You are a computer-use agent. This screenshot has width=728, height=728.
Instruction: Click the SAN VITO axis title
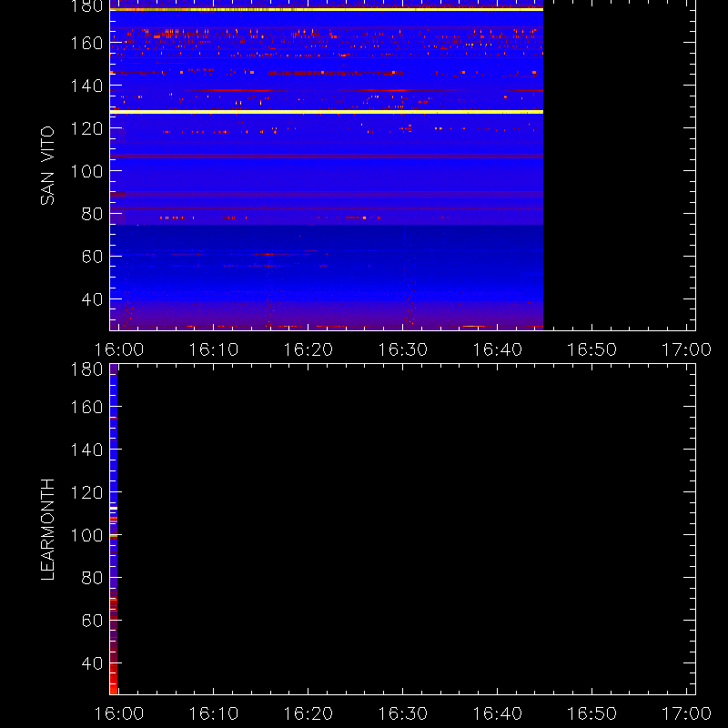pyautogui.click(x=47, y=166)
